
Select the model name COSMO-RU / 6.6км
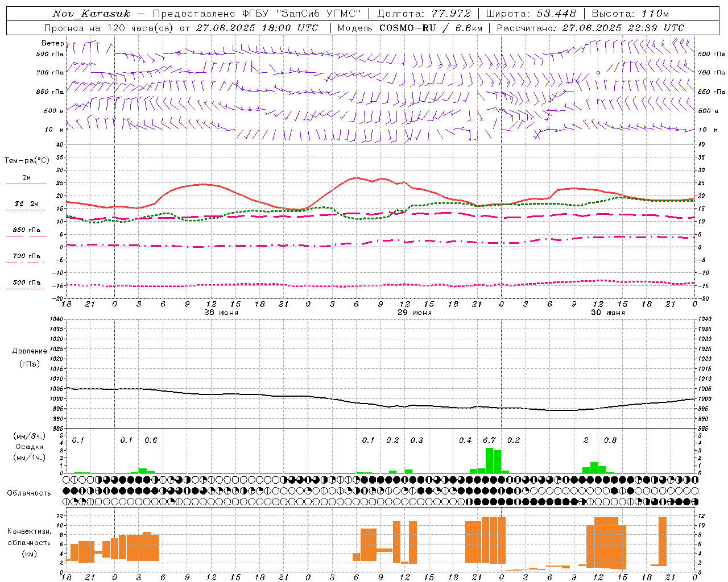click(x=431, y=28)
